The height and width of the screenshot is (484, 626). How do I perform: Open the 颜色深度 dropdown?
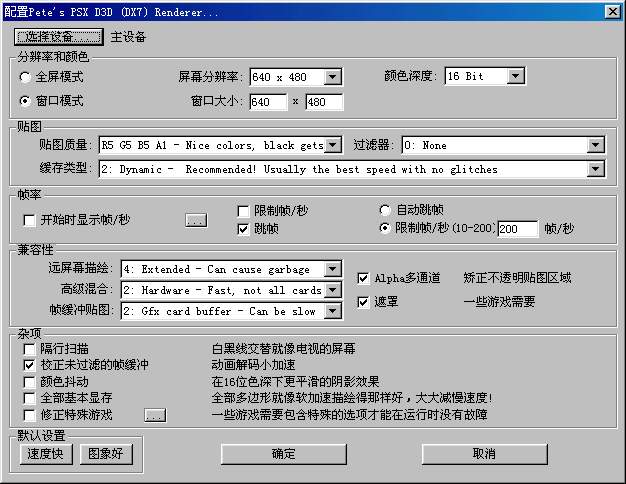click(515, 77)
